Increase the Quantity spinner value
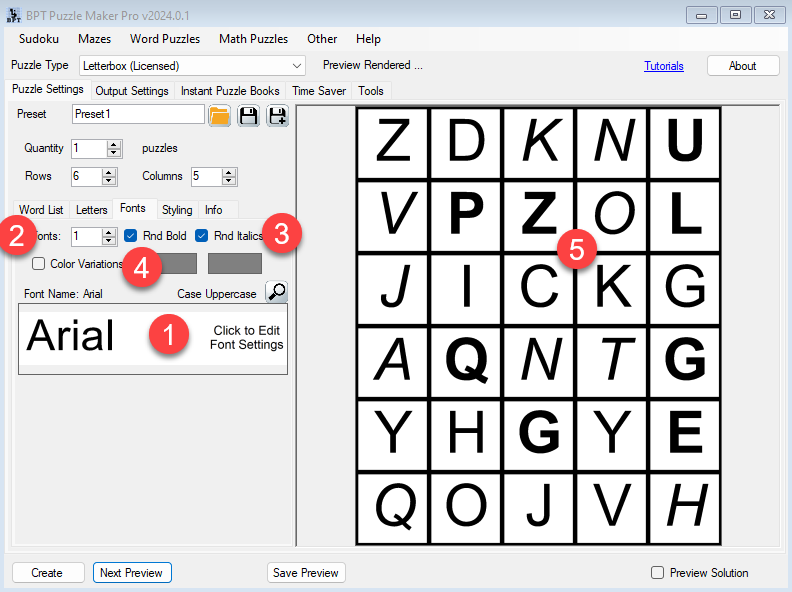The width and height of the screenshot is (792, 592). 113,144
